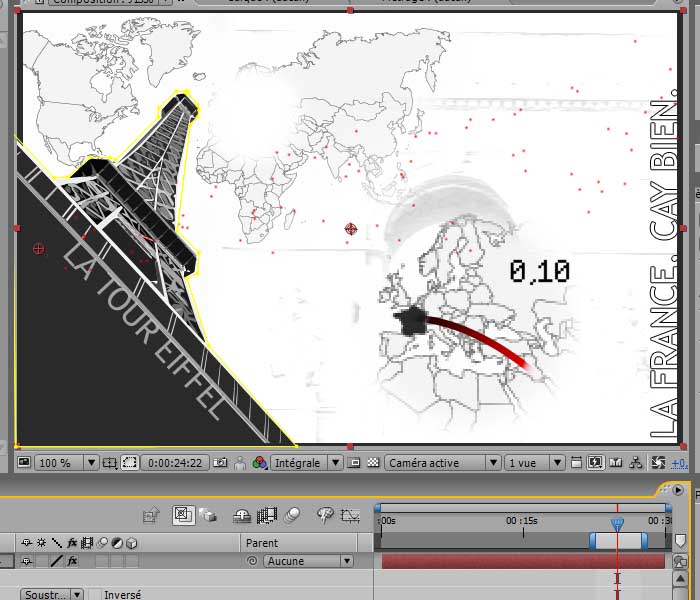This screenshot has width=700, height=600.
Task: Open the 1 vue layout dropdown
Action: (x=534, y=463)
